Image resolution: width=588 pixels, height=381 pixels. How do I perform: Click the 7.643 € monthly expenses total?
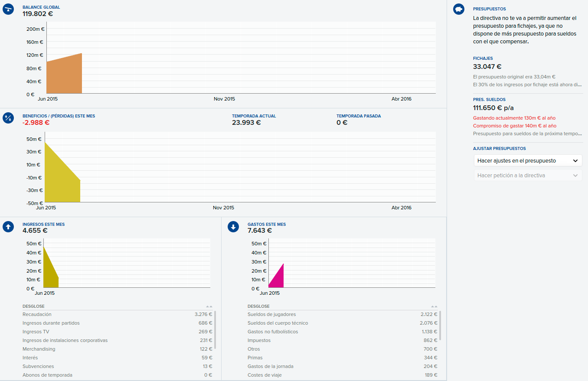260,231
